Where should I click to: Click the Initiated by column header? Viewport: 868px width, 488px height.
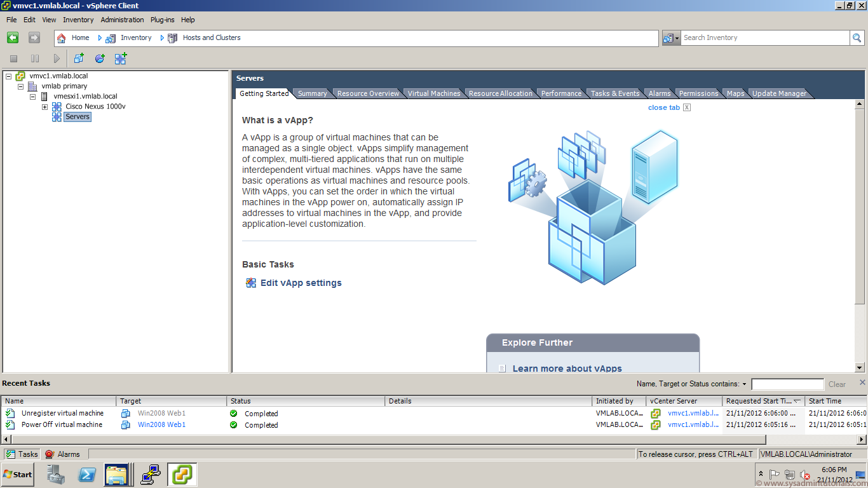[619, 401]
